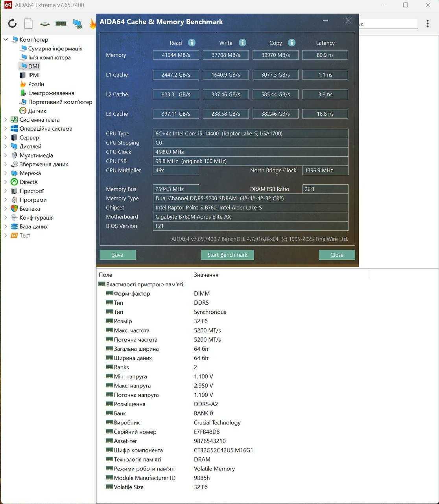
Task: Click the memory icon beside Властивості пристрою пам'яті
Action: (x=101, y=284)
